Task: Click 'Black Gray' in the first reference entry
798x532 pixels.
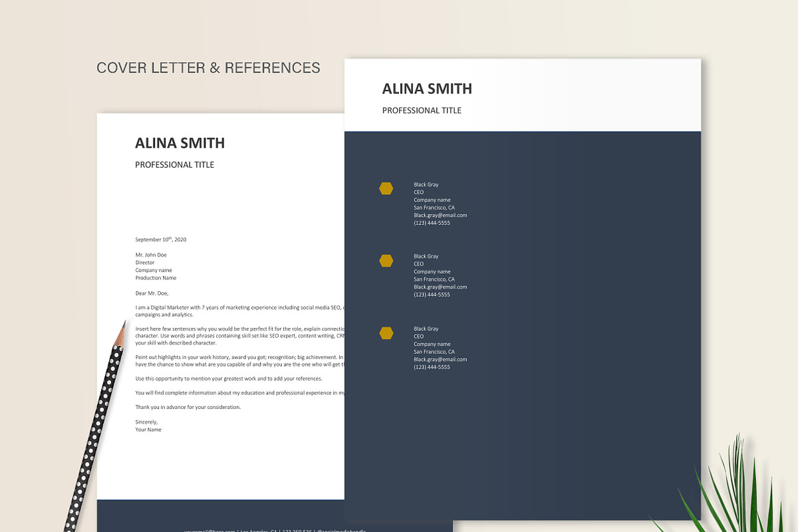Action: point(426,185)
